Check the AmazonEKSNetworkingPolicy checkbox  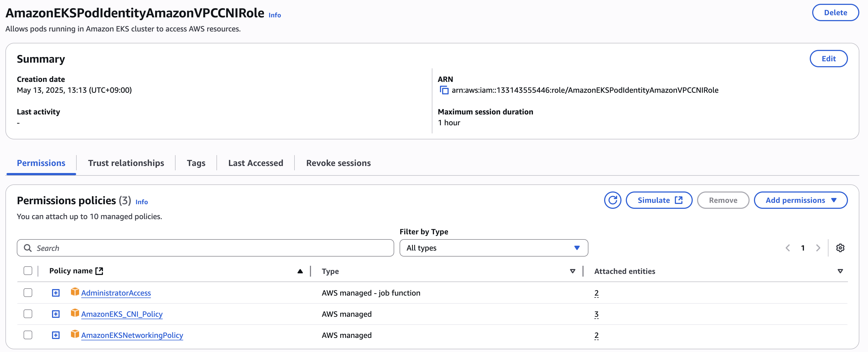point(28,335)
